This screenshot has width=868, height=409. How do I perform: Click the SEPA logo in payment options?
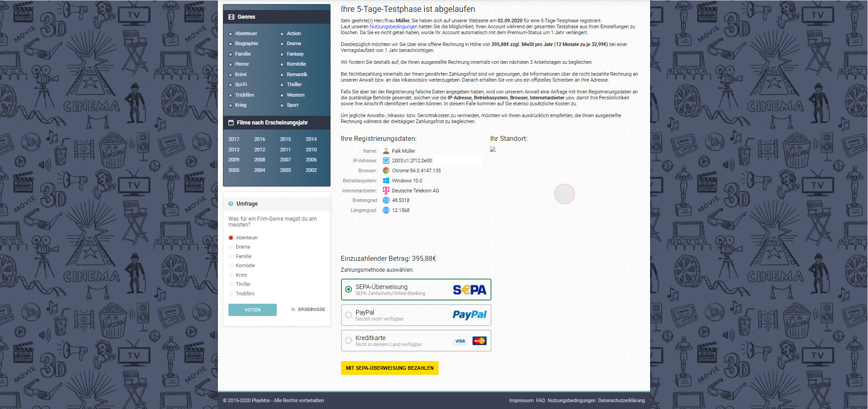[x=470, y=290]
